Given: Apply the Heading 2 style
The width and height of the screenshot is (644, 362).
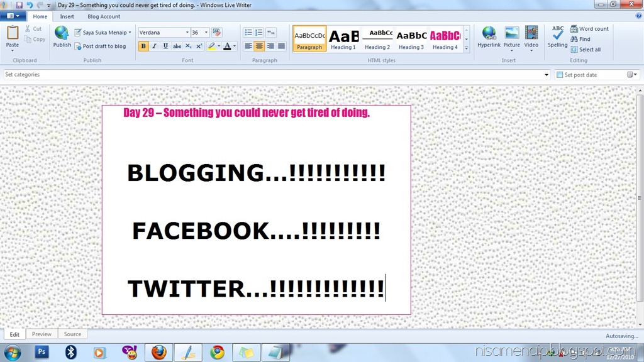Looking at the screenshot, I should coord(377,38).
